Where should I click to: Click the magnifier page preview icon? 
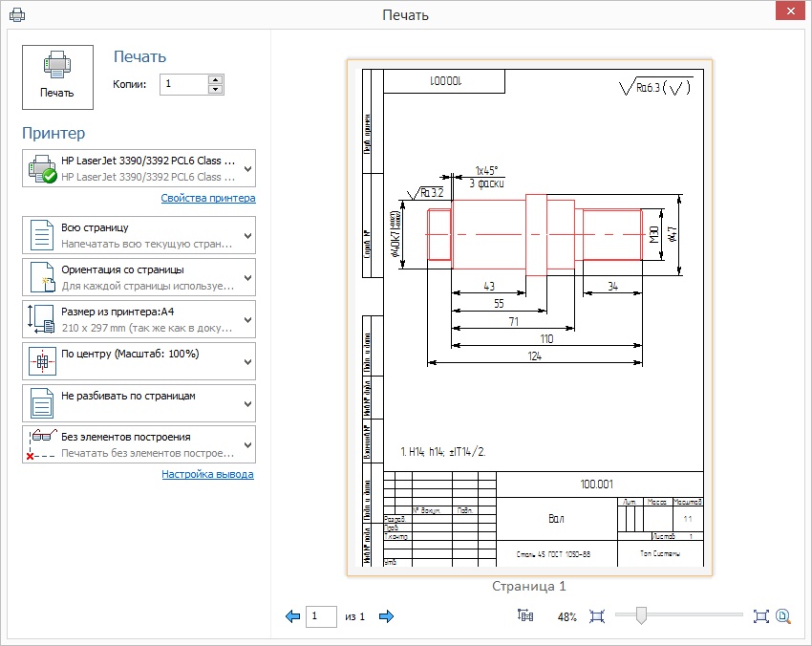coord(783,616)
